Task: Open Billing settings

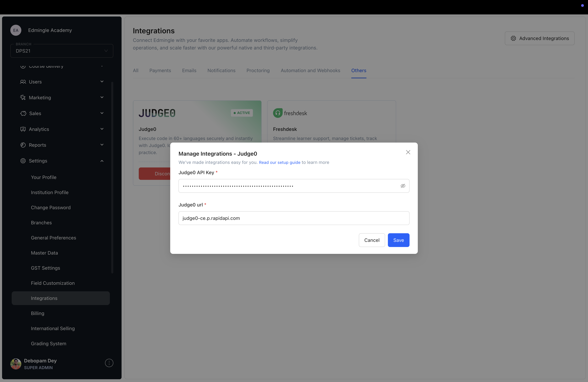Action: [x=37, y=313]
